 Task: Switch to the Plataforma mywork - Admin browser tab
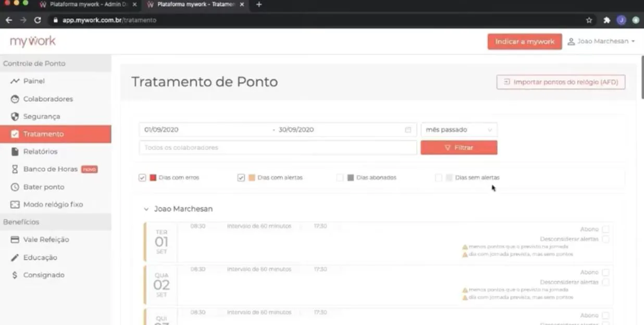pos(88,5)
